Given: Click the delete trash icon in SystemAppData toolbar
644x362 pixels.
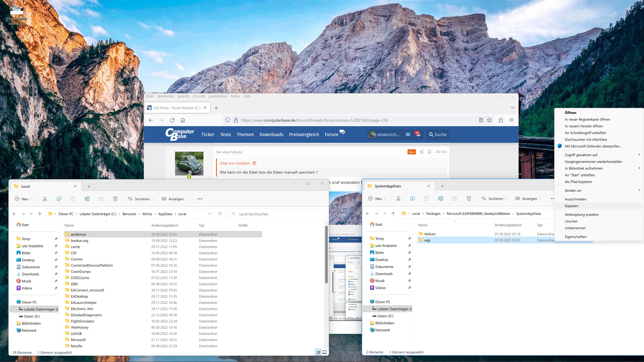Looking at the screenshot, I should [x=469, y=199].
